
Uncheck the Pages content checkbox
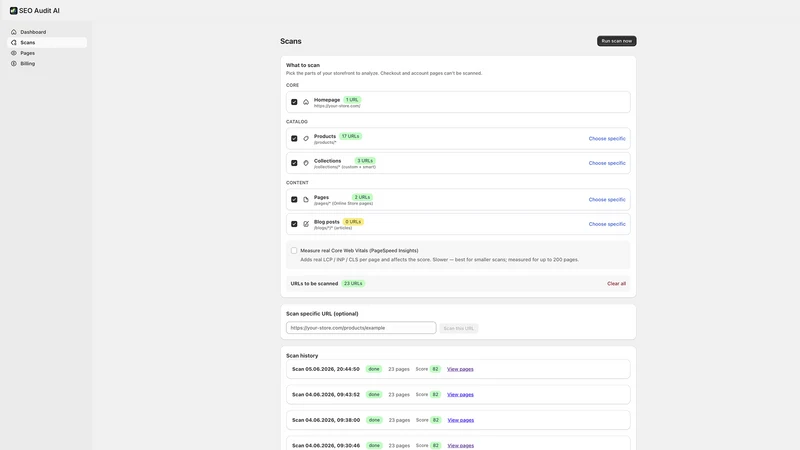click(294, 199)
